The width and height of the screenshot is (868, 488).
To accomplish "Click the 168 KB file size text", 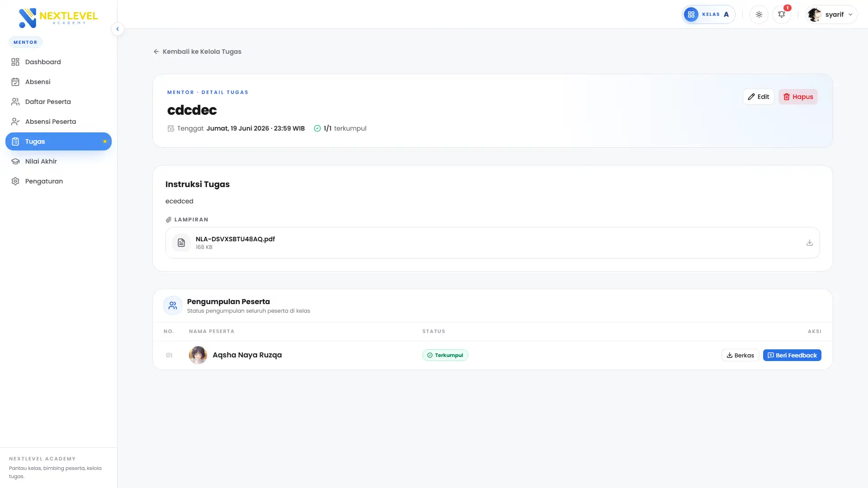I will click(x=204, y=247).
